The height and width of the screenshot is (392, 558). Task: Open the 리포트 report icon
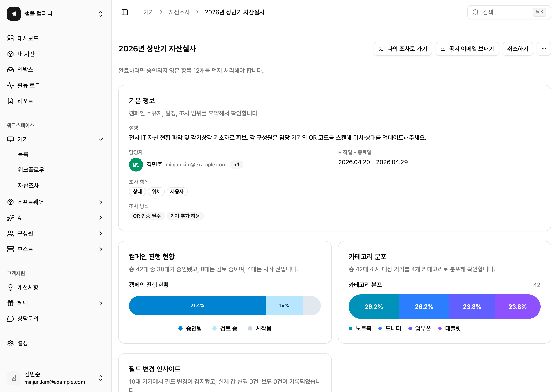click(x=10, y=101)
